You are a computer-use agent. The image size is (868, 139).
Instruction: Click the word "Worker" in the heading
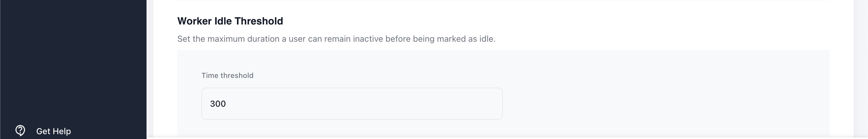(x=194, y=21)
